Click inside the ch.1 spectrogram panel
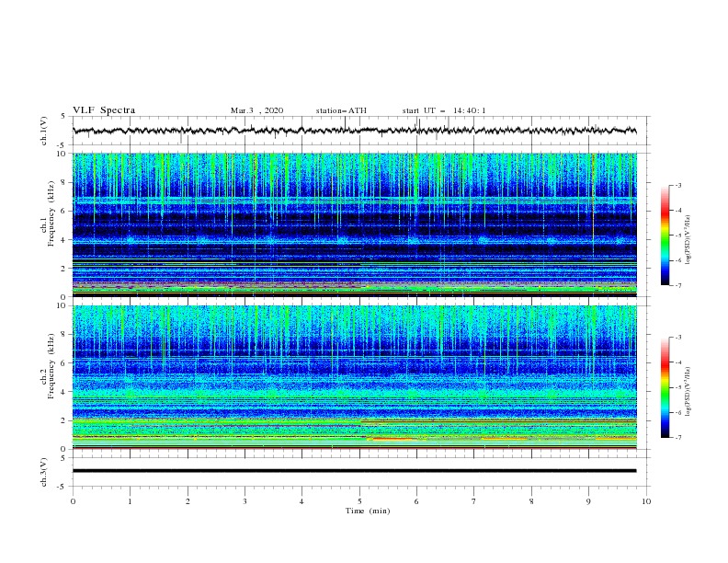 [x=354, y=224]
